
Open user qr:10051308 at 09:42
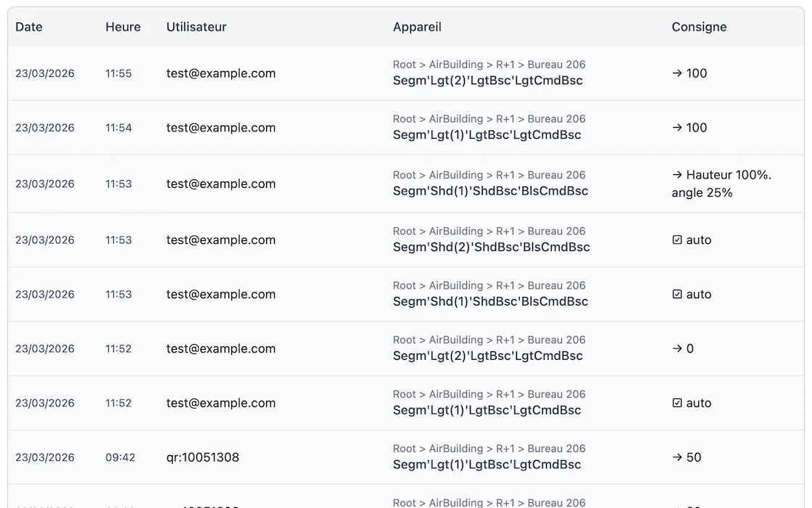pyautogui.click(x=202, y=458)
